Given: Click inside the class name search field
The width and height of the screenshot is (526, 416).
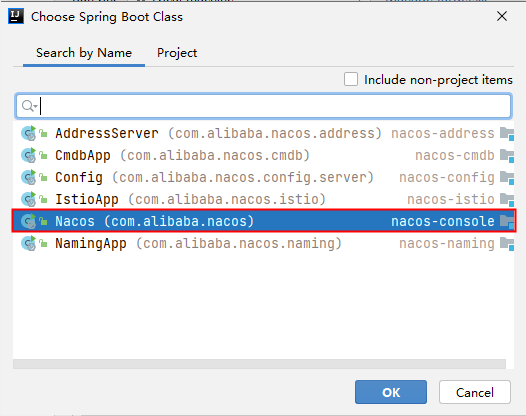Looking at the screenshot, I should (x=263, y=106).
